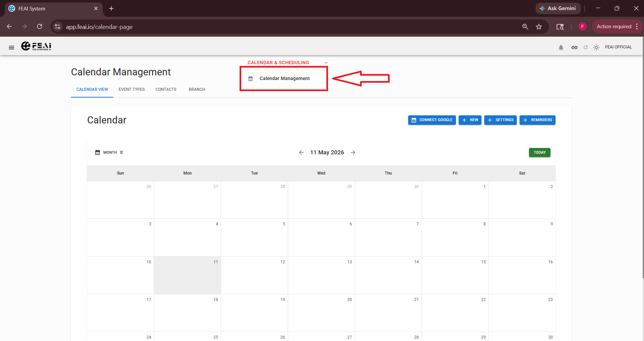Open the Chrome three-dot menu
This screenshot has width=644, height=341.
(637, 27)
